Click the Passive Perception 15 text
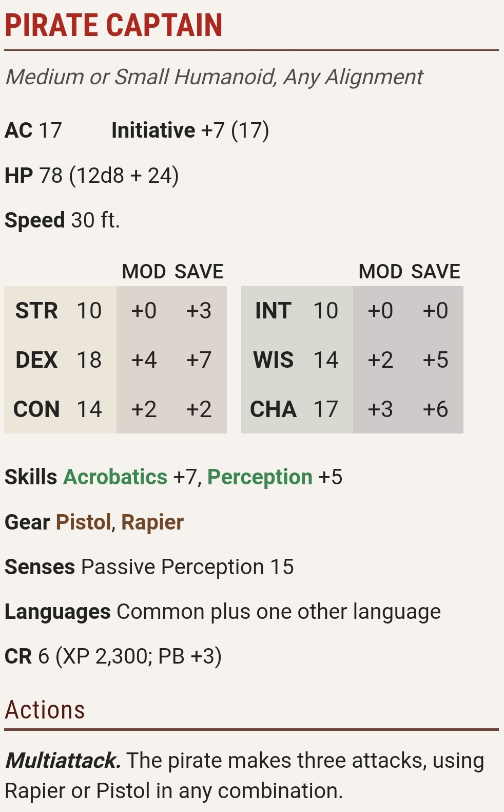Image resolution: width=504 pixels, height=812 pixels. pos(187,567)
